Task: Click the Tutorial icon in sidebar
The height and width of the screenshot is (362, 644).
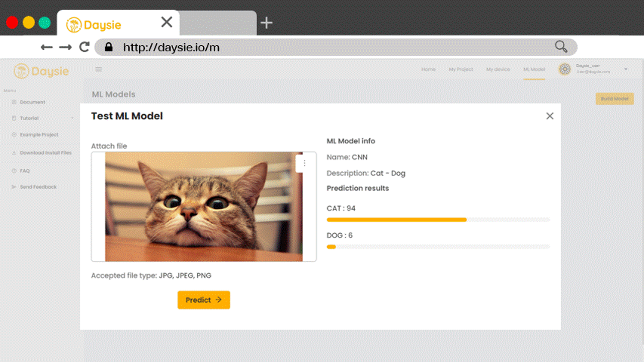Action: point(14,118)
